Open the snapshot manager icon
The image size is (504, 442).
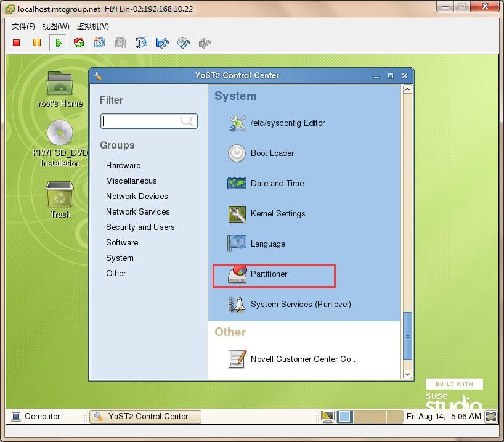click(142, 43)
